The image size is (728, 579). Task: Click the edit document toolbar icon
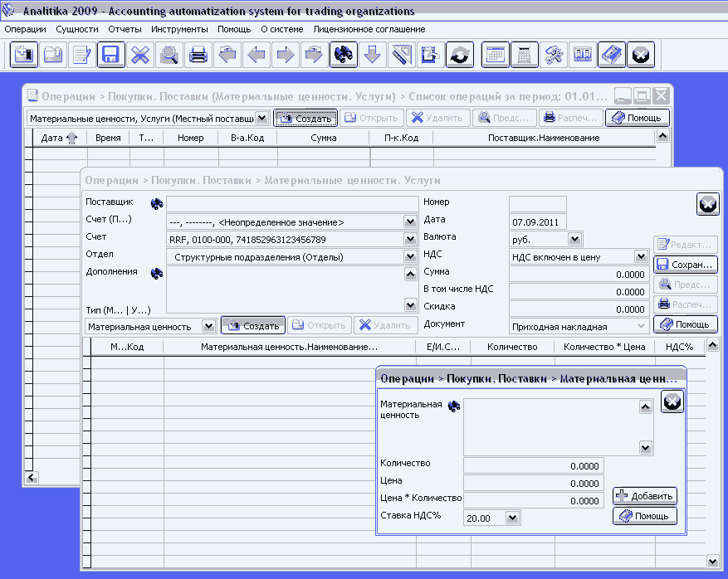82,55
